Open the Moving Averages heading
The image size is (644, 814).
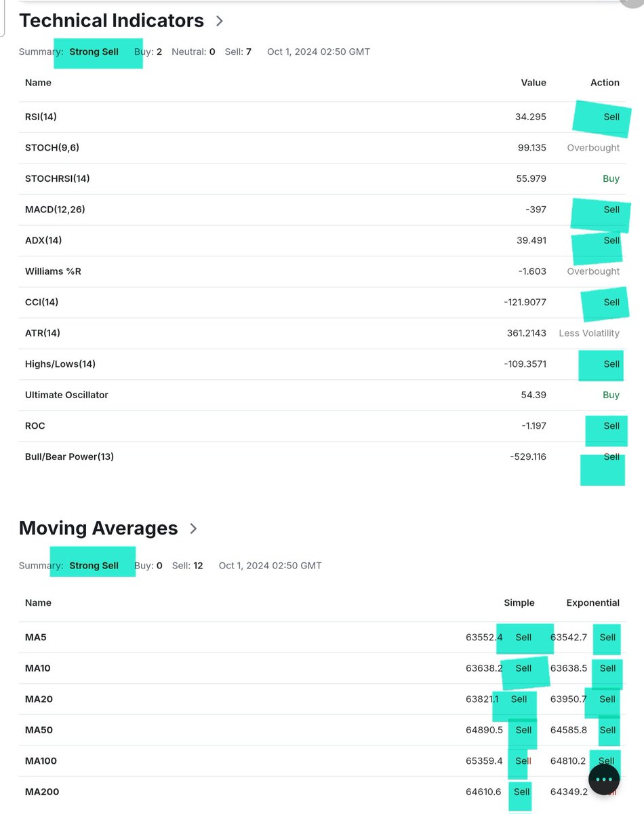[x=98, y=528]
